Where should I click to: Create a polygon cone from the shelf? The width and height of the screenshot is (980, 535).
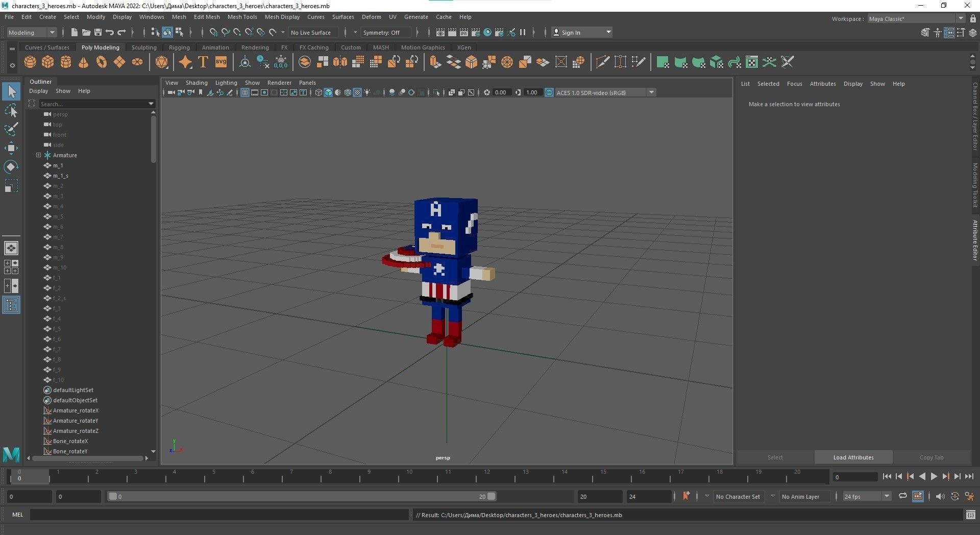point(84,62)
